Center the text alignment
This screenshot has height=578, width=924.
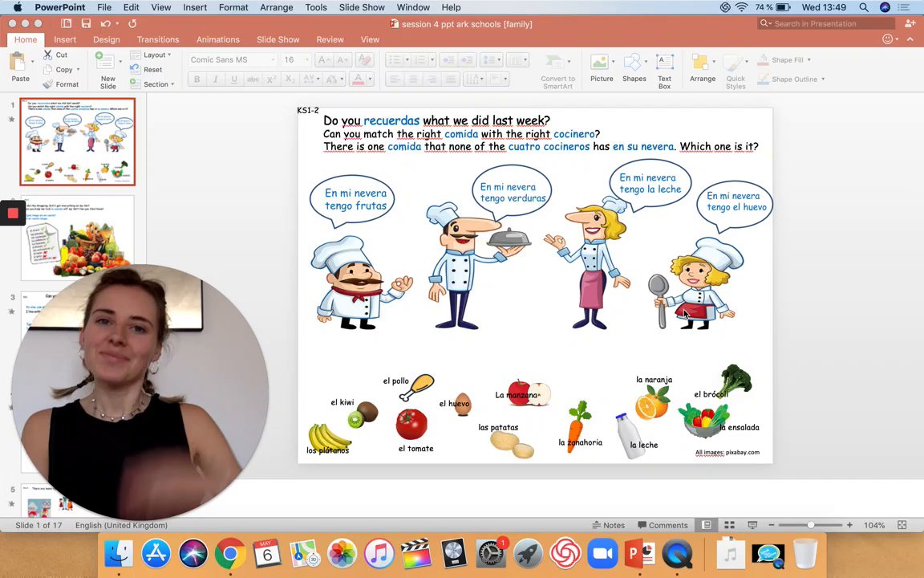pos(413,79)
